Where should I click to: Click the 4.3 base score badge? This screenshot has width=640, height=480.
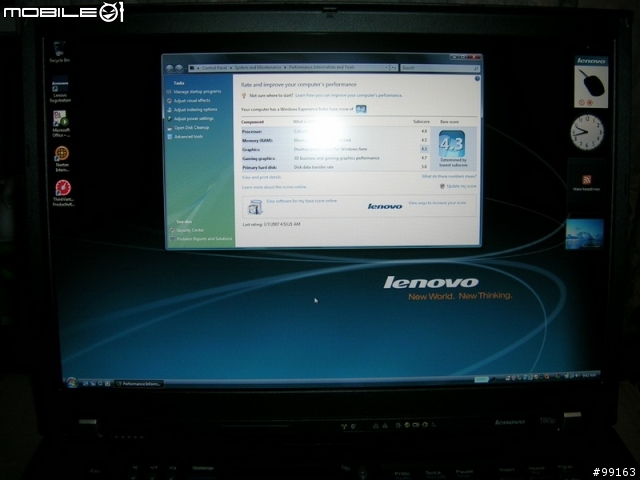(x=452, y=144)
